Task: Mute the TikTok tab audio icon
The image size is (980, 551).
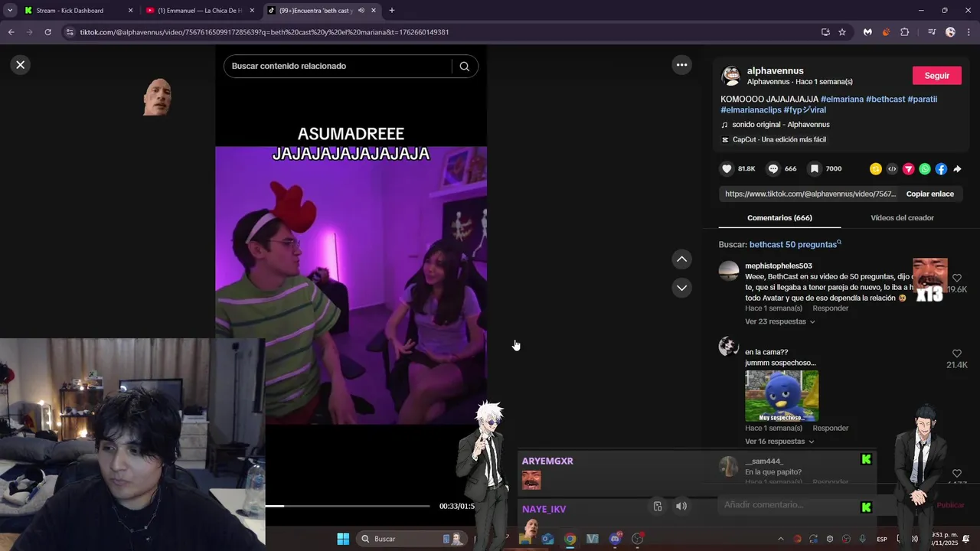Action: point(361,11)
